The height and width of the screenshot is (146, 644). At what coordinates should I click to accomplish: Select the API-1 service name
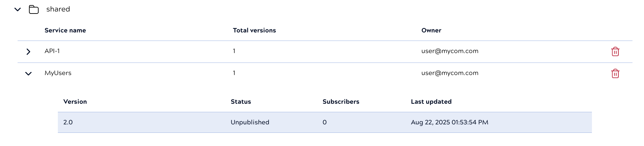point(52,51)
